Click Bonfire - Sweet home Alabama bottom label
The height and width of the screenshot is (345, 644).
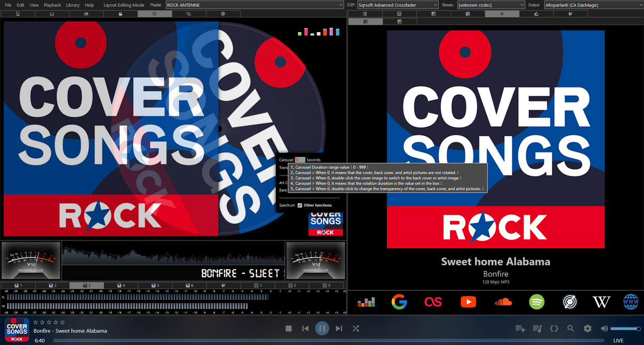(70, 330)
